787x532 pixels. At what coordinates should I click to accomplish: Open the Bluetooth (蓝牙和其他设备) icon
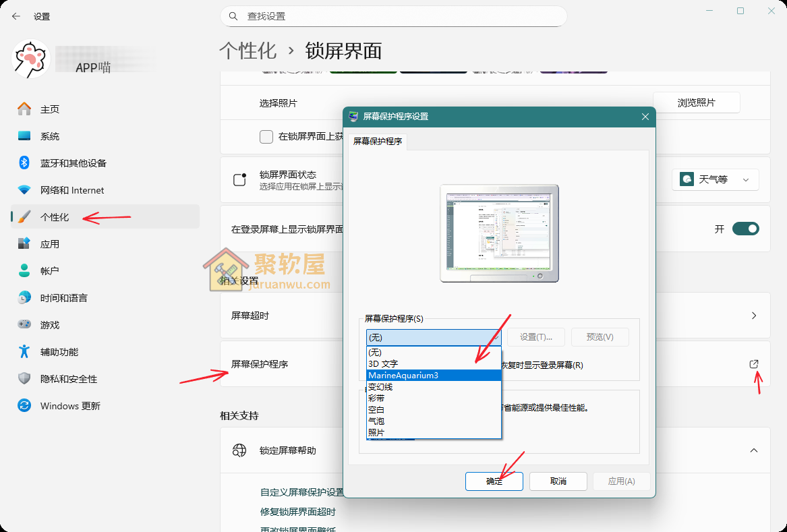[24, 163]
